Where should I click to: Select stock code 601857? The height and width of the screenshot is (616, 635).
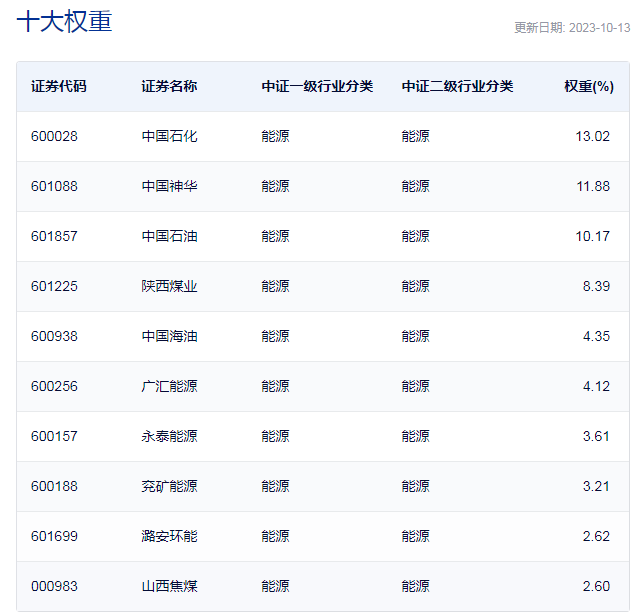(54, 236)
